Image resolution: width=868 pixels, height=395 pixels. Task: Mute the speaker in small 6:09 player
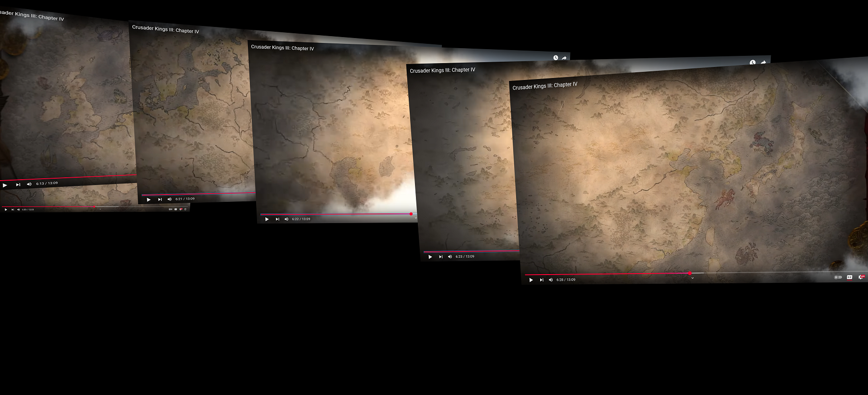pyautogui.click(x=18, y=210)
